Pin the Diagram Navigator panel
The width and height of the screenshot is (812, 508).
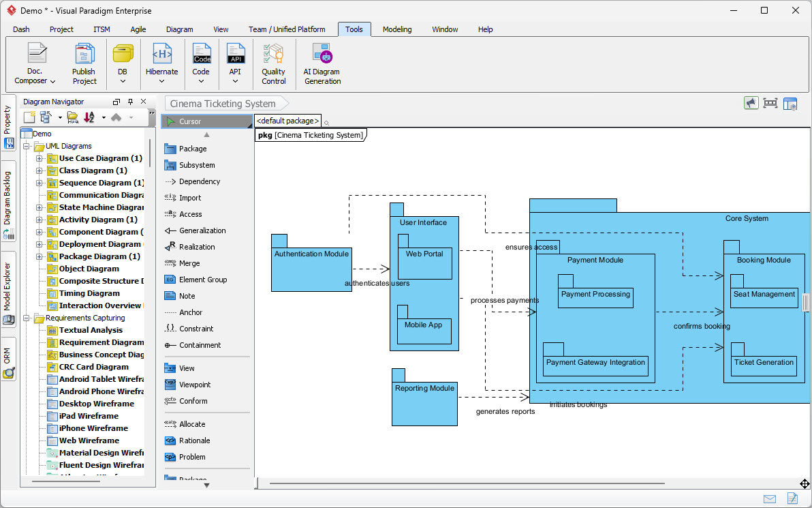(131, 102)
